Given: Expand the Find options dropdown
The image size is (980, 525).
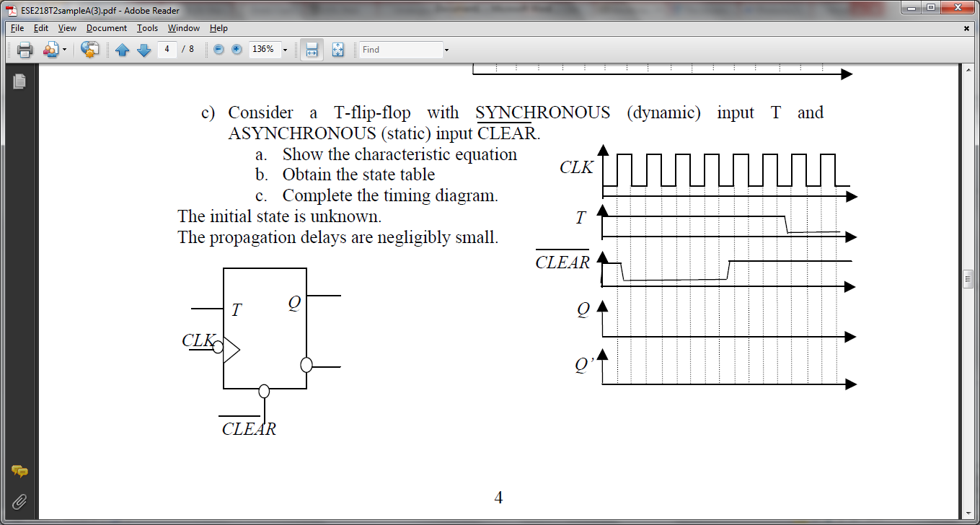Looking at the screenshot, I should (446, 49).
